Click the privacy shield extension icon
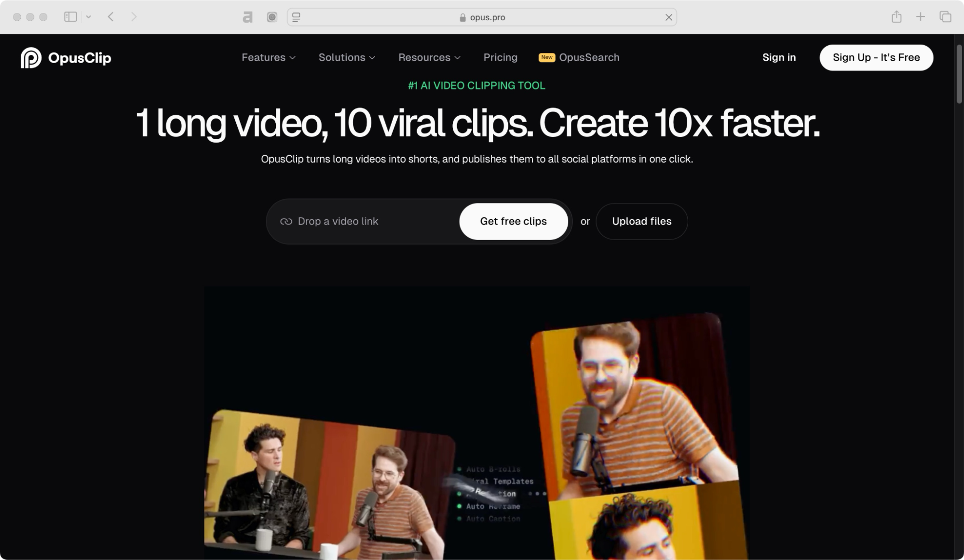 (x=272, y=17)
